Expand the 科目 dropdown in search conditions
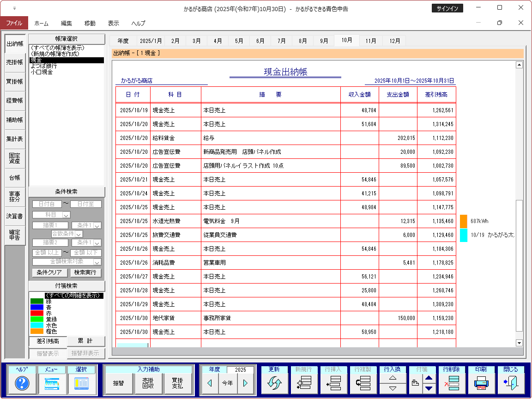 coord(66,215)
